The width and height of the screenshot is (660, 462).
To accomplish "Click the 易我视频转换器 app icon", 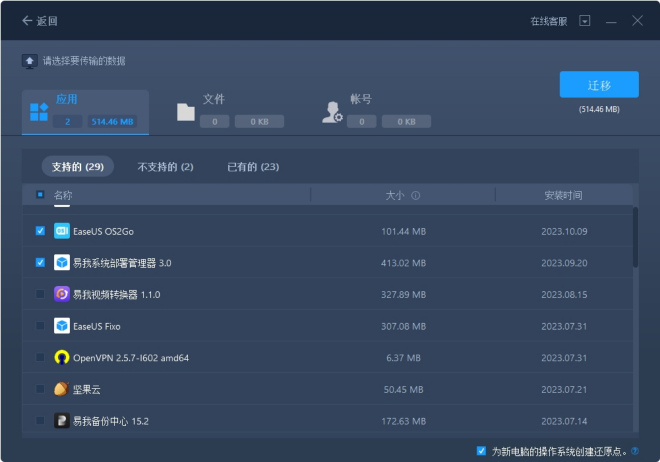I will click(61, 294).
